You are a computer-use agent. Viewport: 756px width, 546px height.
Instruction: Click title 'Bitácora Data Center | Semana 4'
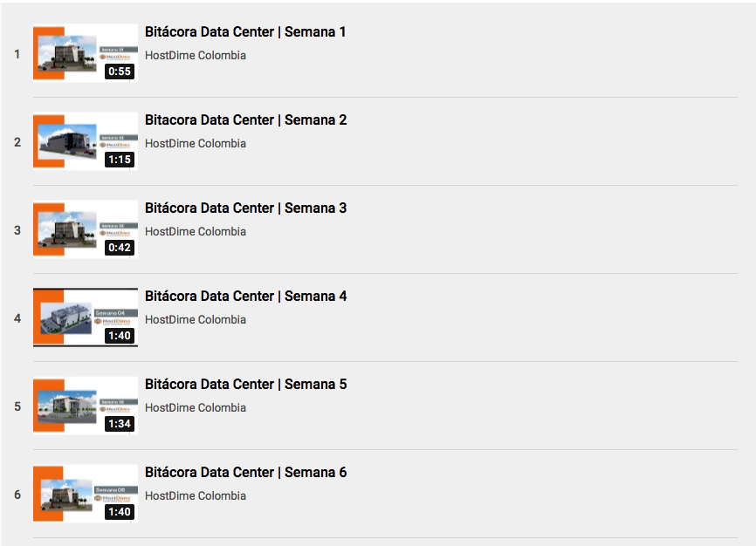[x=246, y=297]
